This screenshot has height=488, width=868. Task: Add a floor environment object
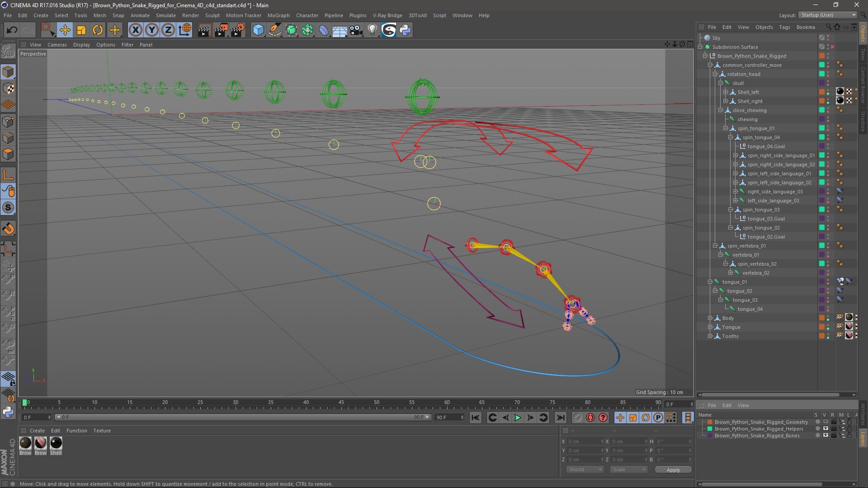[340, 30]
